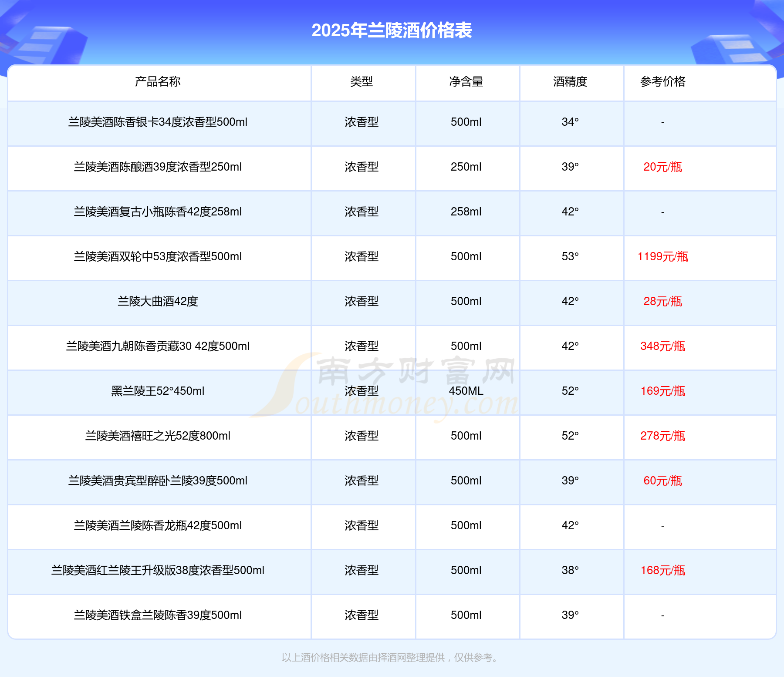The width and height of the screenshot is (784, 679).
Task: Click the 250ml net content cell
Action: pyautogui.click(x=466, y=167)
